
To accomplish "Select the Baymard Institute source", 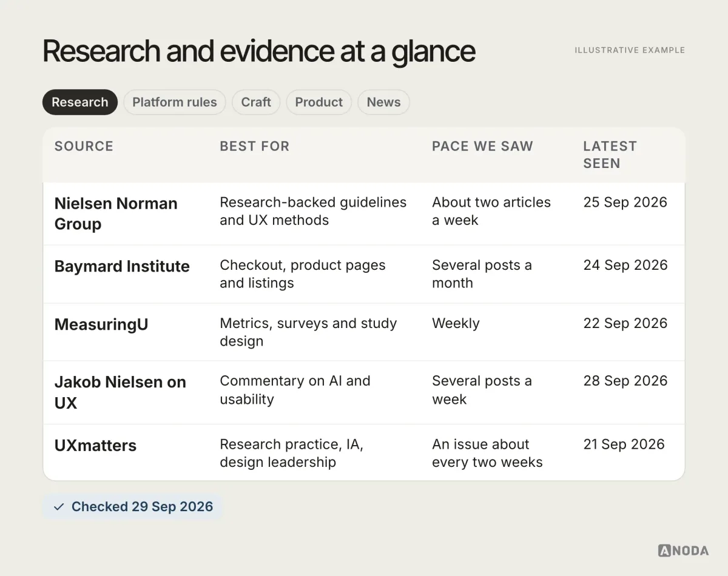I will [122, 266].
